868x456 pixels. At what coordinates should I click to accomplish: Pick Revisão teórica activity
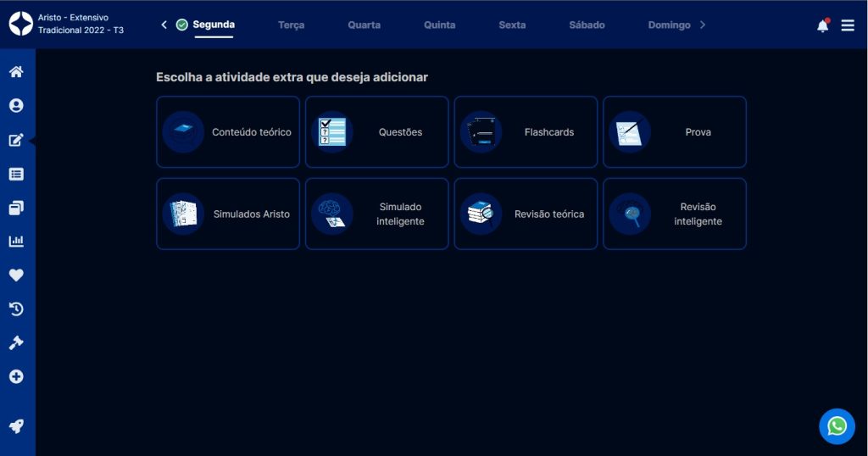pos(526,214)
